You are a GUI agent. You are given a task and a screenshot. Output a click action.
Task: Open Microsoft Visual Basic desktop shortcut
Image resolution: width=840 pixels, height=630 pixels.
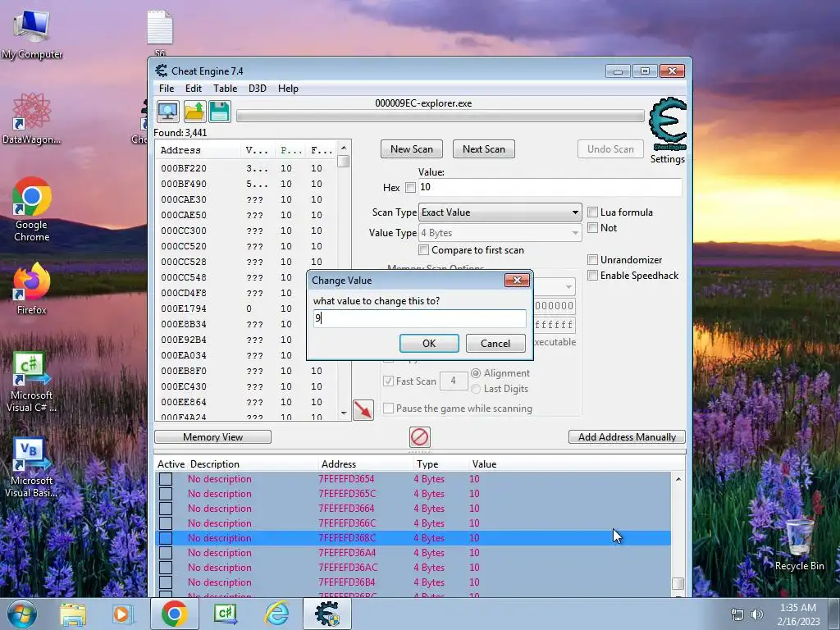32,468
